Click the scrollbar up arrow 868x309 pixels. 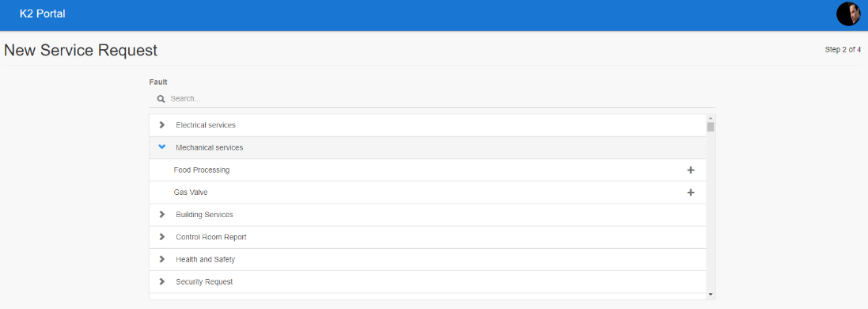click(711, 118)
